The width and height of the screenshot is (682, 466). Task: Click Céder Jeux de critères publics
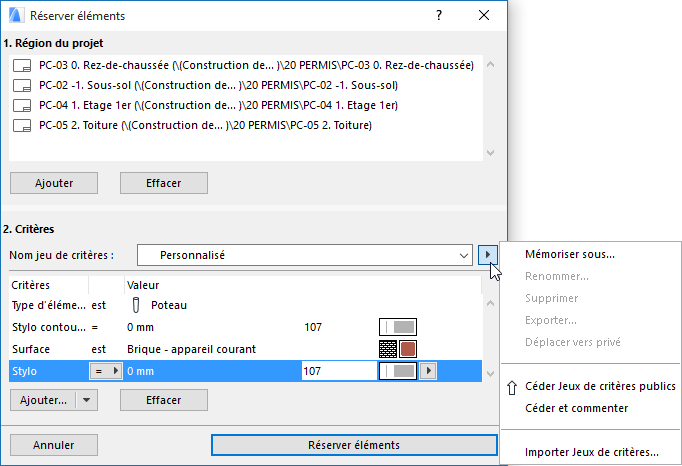point(600,386)
